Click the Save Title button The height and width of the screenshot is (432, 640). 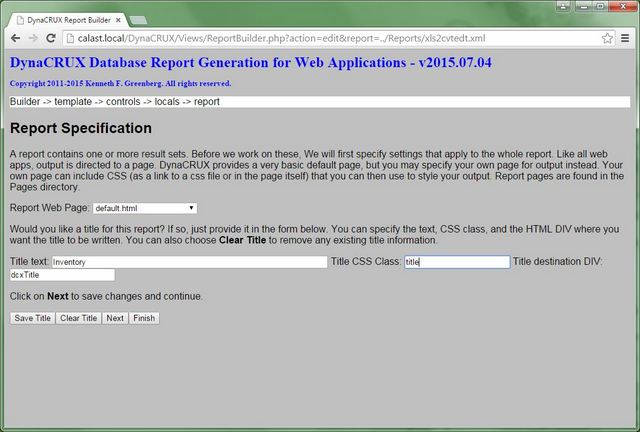[x=33, y=318]
